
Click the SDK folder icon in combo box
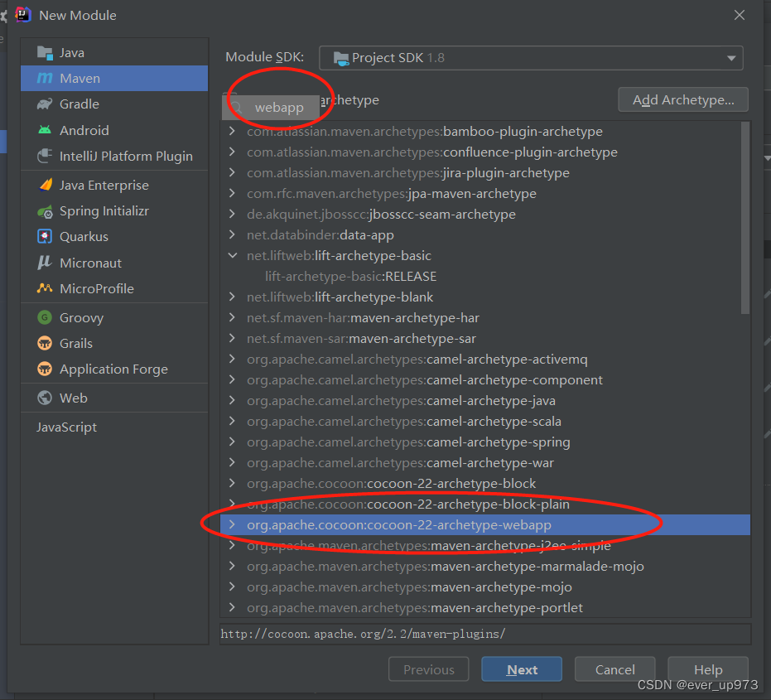point(340,58)
